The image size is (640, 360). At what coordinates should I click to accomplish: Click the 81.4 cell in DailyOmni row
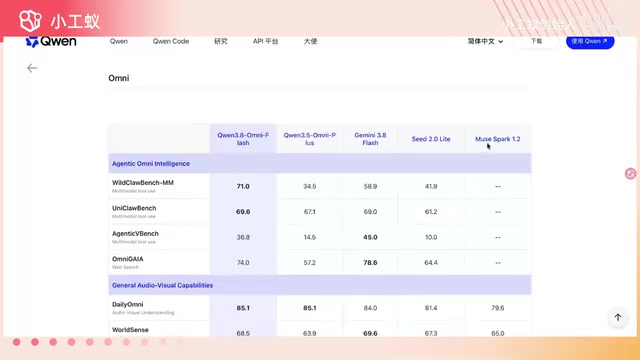pos(431,308)
